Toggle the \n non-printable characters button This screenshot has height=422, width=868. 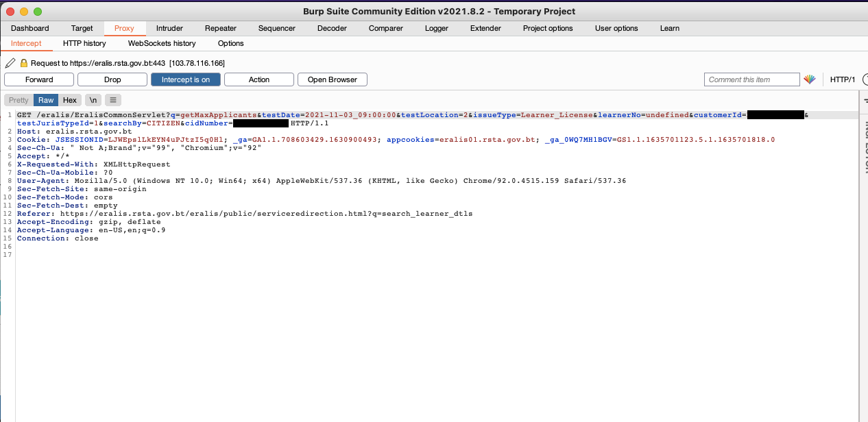pos(93,100)
